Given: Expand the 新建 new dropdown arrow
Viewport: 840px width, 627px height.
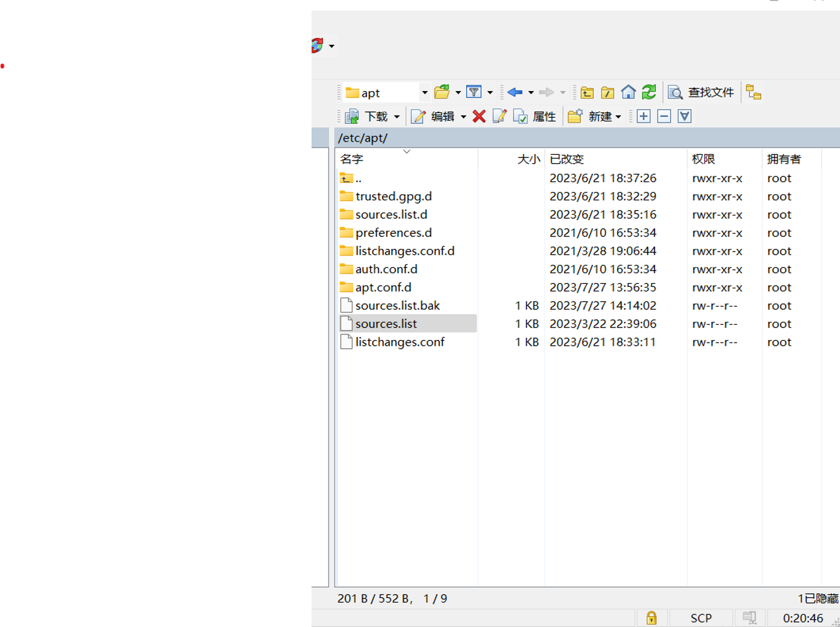Looking at the screenshot, I should tap(618, 117).
